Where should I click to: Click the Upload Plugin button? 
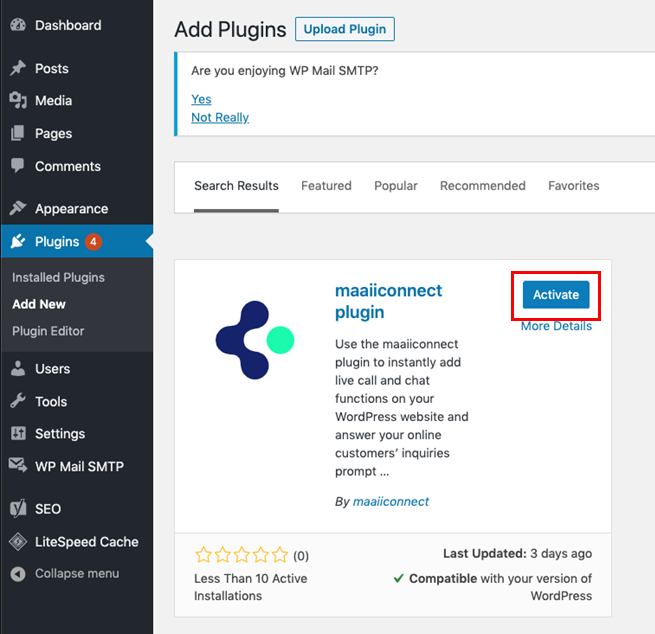pyautogui.click(x=345, y=29)
